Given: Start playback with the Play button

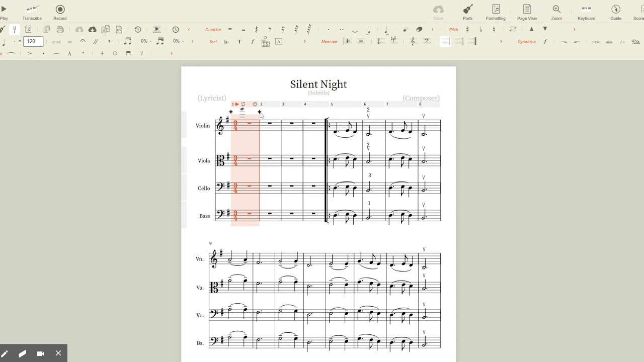Looking at the screenshot, I should pyautogui.click(x=4, y=13).
